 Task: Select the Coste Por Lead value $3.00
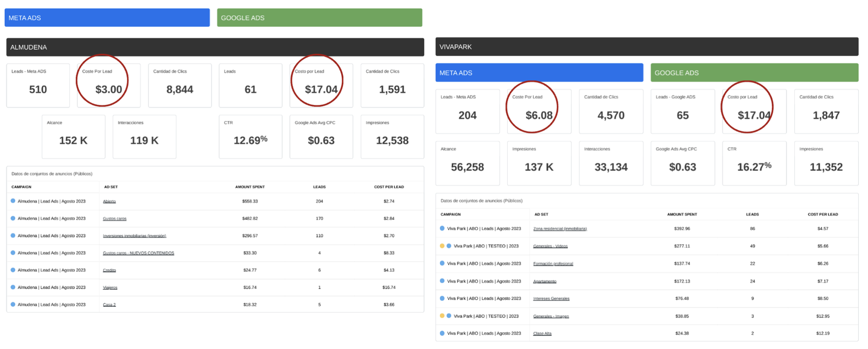pos(108,90)
